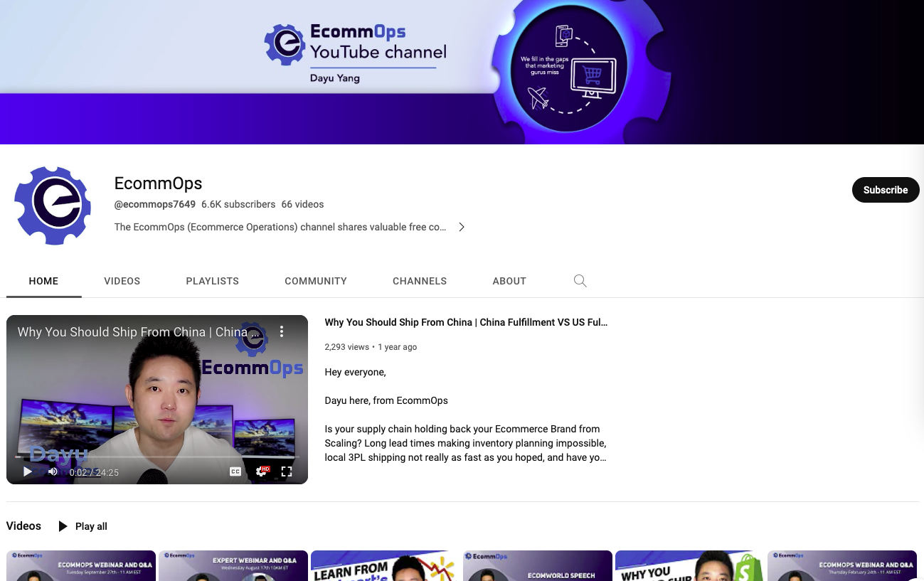Viewport: 924px width, 581px height.
Task: Open the three-dot menu on the featured video
Action: [281, 331]
